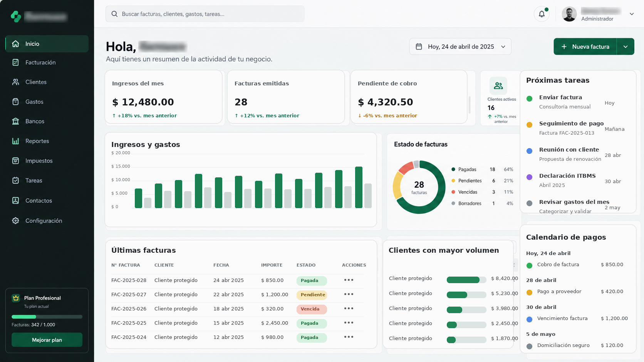Click the app logo in sidebar
The width and height of the screenshot is (644, 362).
point(16,16)
